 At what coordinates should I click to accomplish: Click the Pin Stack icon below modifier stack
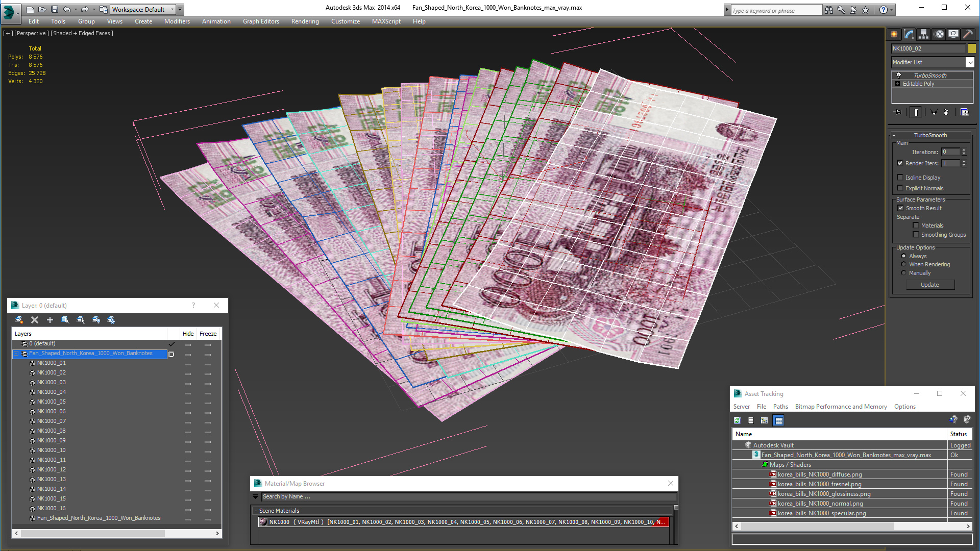[x=898, y=112]
